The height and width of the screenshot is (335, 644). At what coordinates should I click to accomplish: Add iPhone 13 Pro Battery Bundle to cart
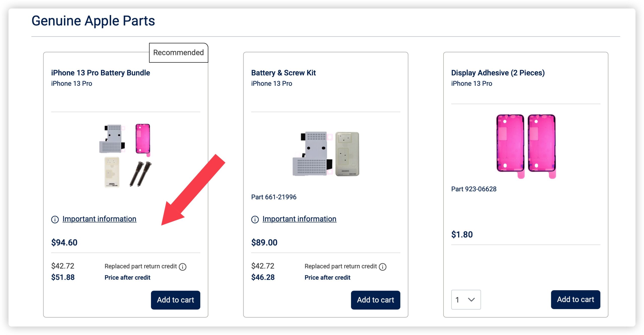coord(175,300)
